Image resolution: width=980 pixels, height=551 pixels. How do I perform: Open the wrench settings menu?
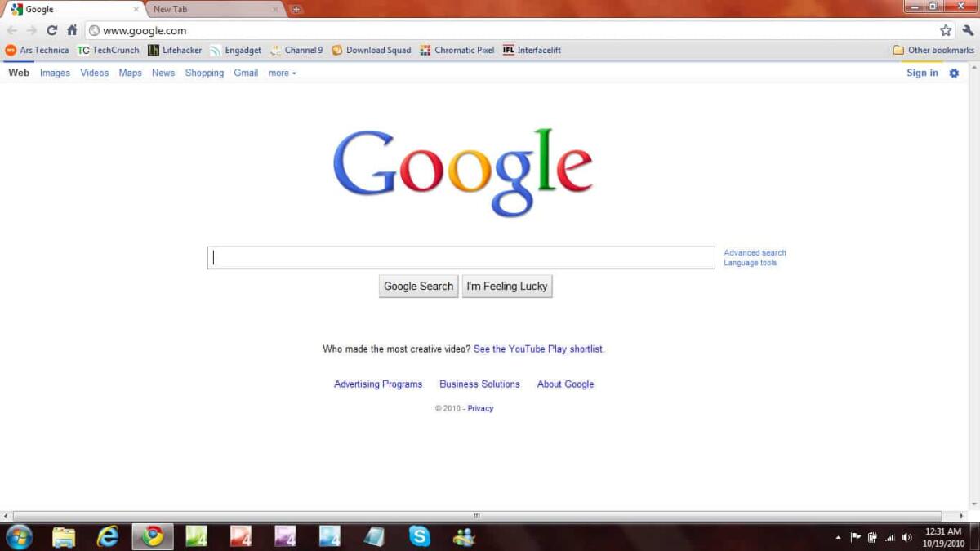point(967,29)
